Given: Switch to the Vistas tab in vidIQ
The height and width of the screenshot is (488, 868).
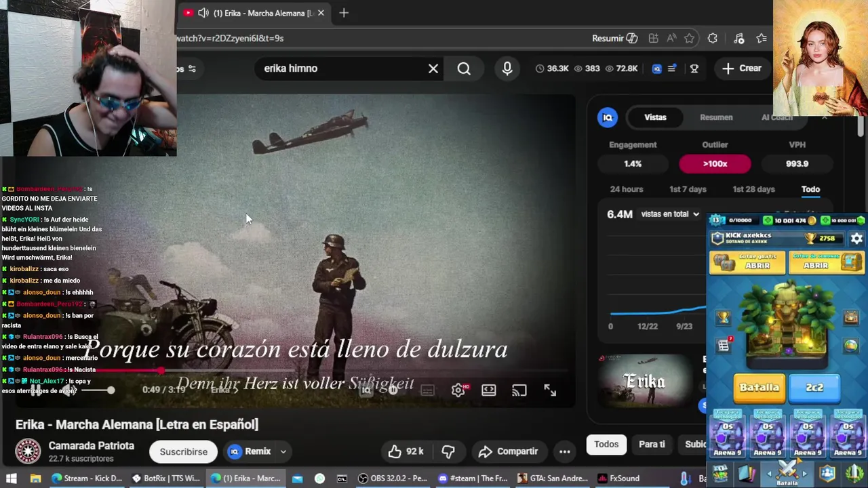Looking at the screenshot, I should 655,117.
